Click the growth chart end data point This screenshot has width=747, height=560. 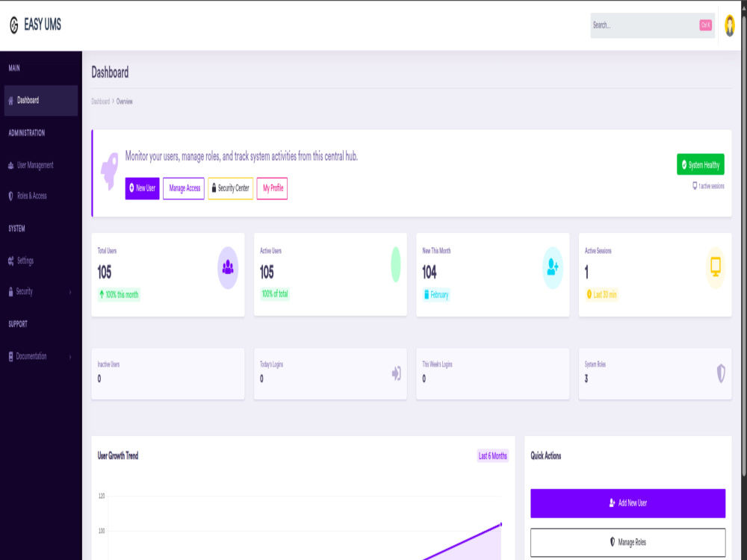coord(500,524)
